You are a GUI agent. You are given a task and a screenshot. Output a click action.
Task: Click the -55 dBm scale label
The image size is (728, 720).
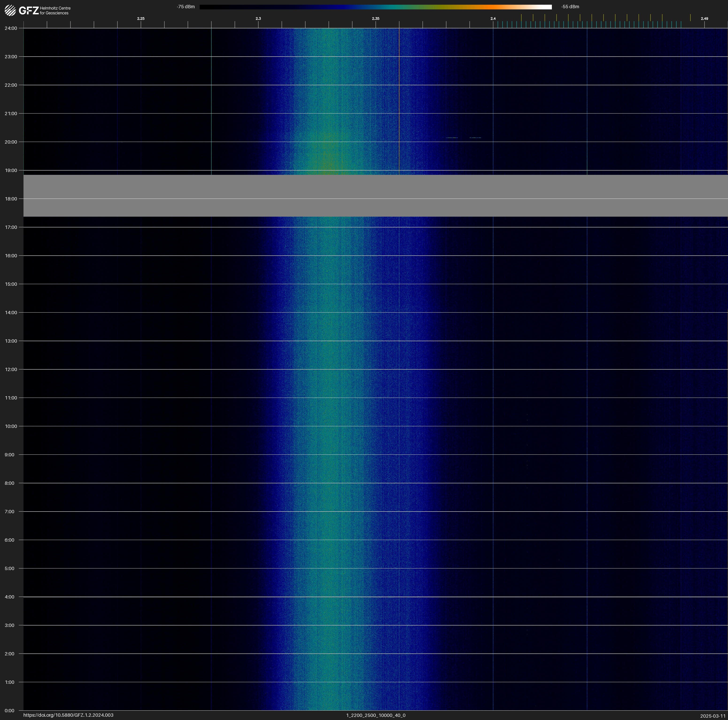pyautogui.click(x=570, y=7)
